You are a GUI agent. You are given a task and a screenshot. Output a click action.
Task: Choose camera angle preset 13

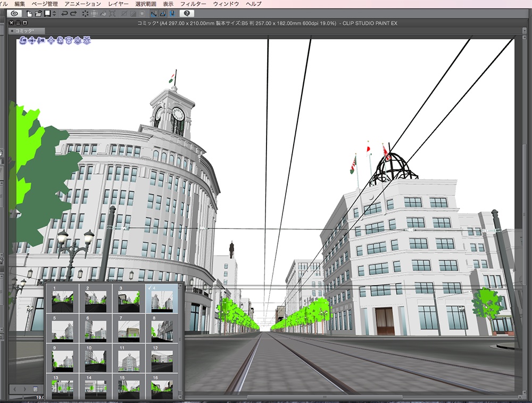(62, 386)
